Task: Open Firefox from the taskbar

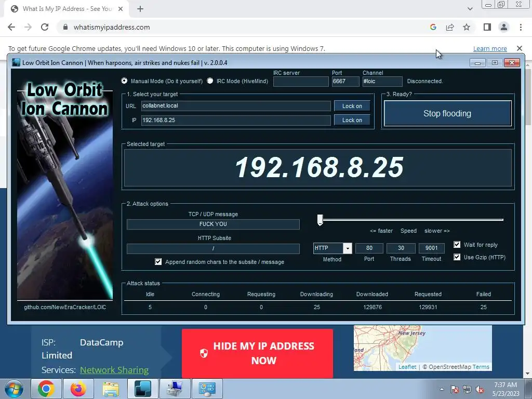Action: pos(78,389)
